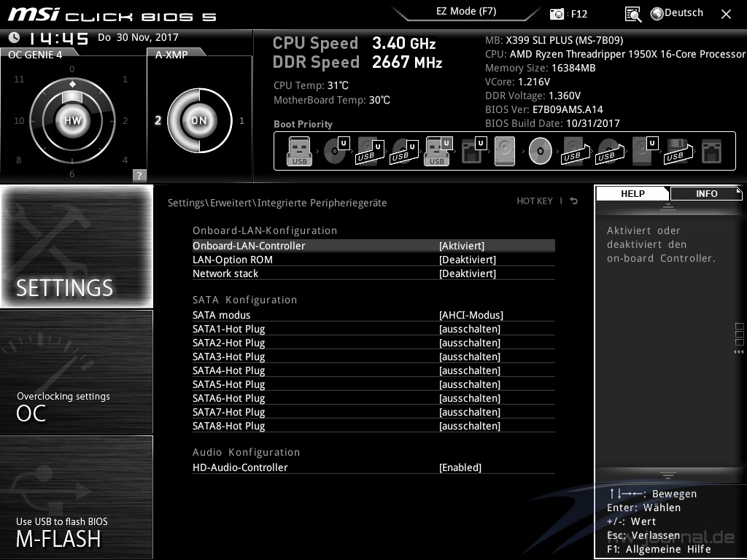The height and width of the screenshot is (560, 747).
Task: Open the HOT KEY menu
Action: [535, 201]
